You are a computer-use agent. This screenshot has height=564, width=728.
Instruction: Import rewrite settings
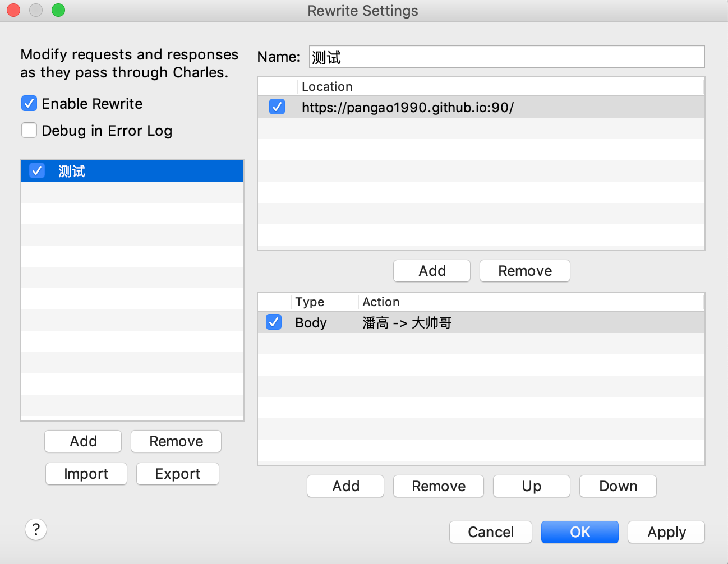(x=86, y=474)
